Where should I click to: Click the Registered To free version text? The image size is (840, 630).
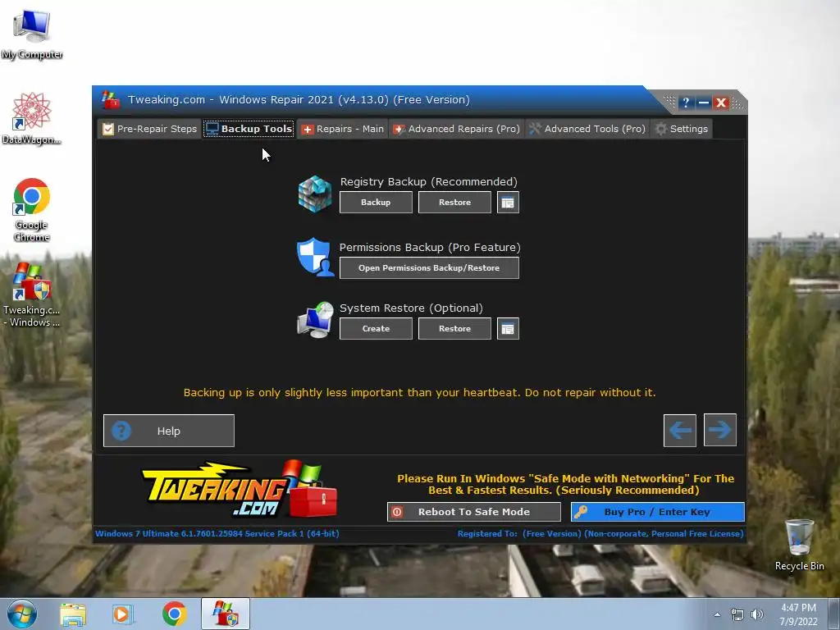pyautogui.click(x=600, y=533)
